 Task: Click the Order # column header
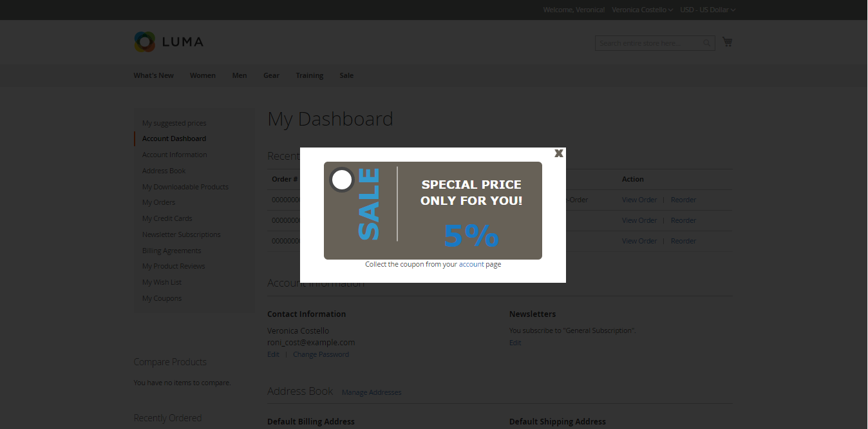coord(285,179)
